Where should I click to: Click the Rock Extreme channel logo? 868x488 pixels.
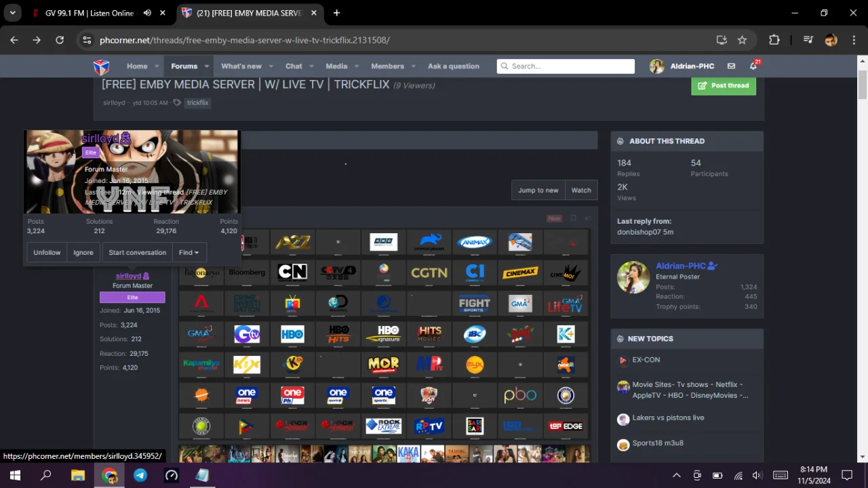383,426
